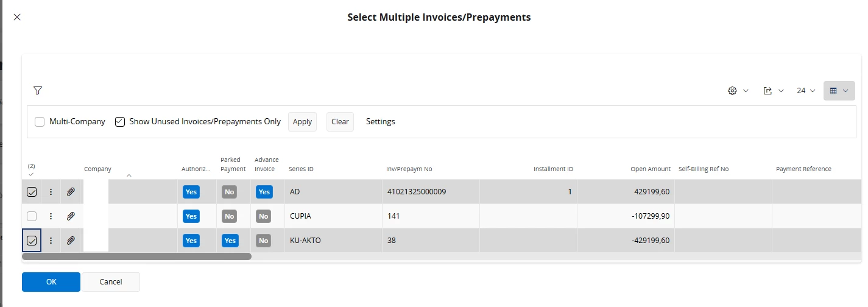Click the horizontal scrollbar under the table

tap(136, 257)
